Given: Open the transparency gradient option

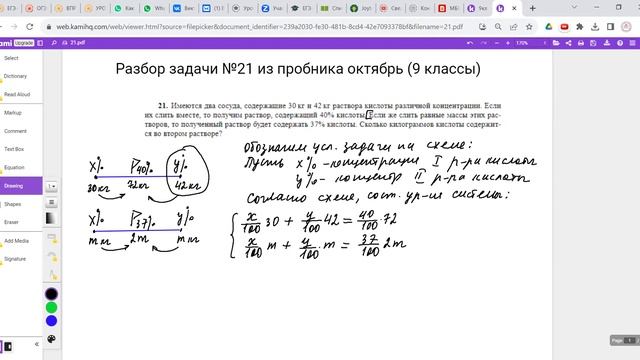Looking at the screenshot, I should point(51,218).
